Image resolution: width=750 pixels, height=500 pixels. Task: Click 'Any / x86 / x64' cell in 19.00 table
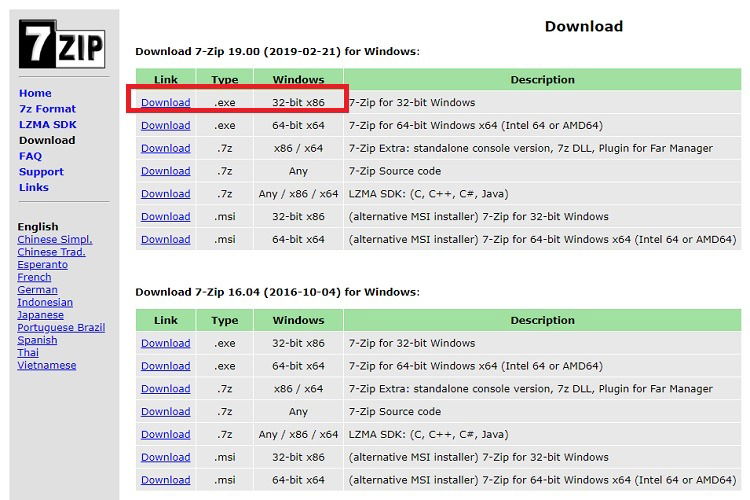click(x=298, y=194)
